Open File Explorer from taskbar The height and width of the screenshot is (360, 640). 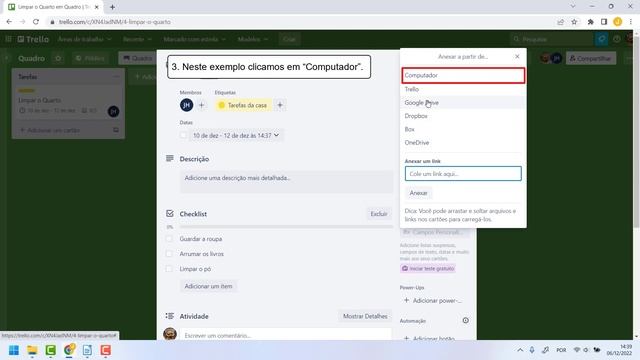pos(32,350)
